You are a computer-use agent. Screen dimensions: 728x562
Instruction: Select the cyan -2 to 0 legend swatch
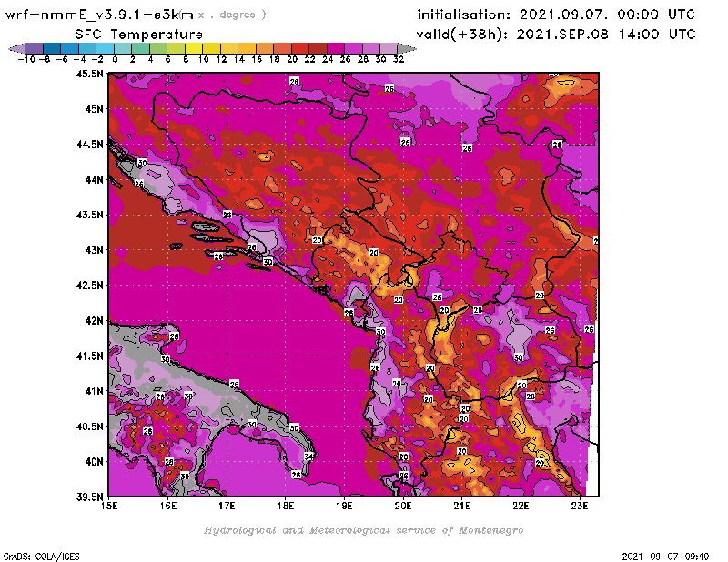(x=106, y=48)
